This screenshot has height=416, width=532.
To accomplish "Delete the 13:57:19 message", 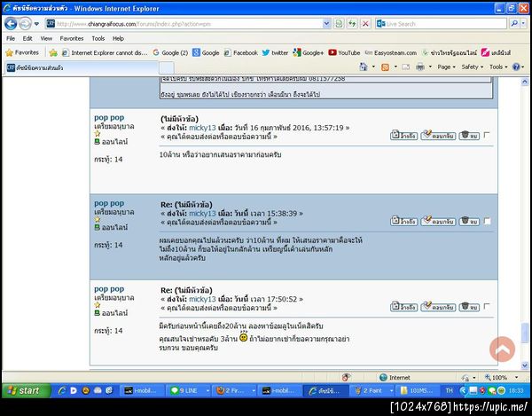I will (469, 135).
